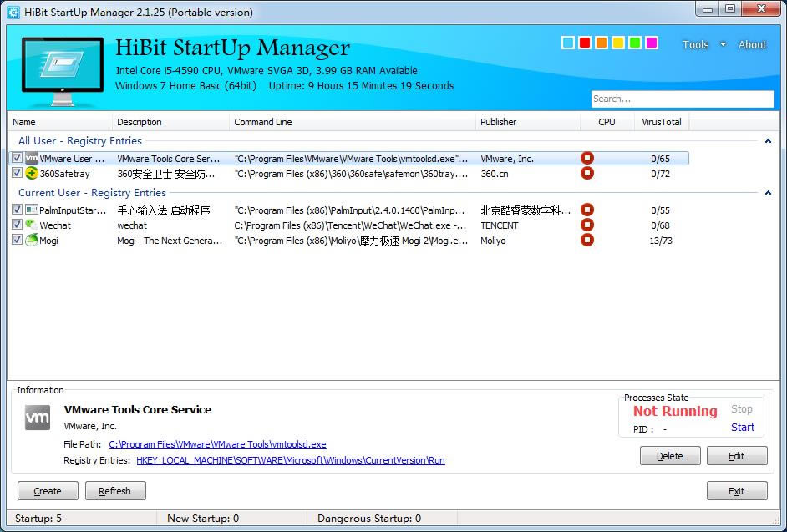
Task: Click the Mogi entry icon
Action: 32,240
